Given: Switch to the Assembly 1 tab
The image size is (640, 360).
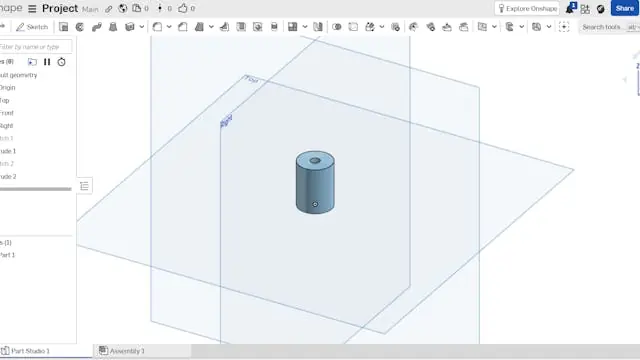Looking at the screenshot, I should coord(143,351).
